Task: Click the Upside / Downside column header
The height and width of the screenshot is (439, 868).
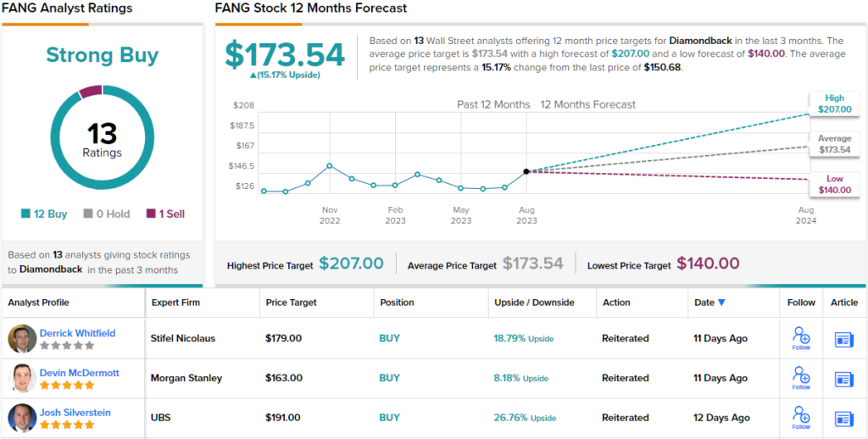Action: (x=534, y=303)
